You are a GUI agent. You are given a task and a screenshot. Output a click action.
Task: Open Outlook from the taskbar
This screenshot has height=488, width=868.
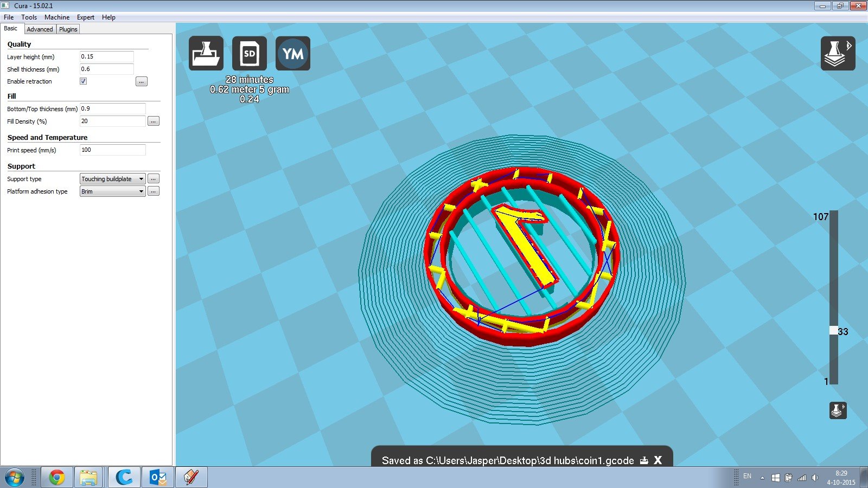tap(158, 477)
